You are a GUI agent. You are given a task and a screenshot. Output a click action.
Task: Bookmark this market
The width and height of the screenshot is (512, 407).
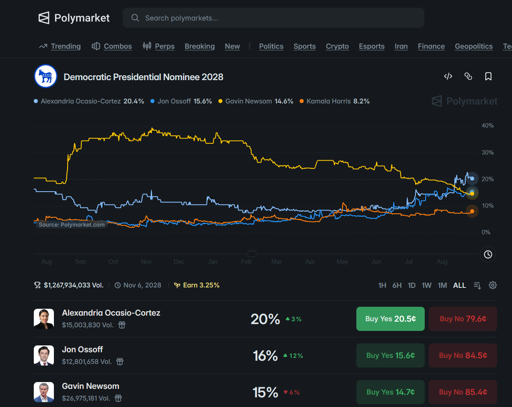[x=488, y=76]
